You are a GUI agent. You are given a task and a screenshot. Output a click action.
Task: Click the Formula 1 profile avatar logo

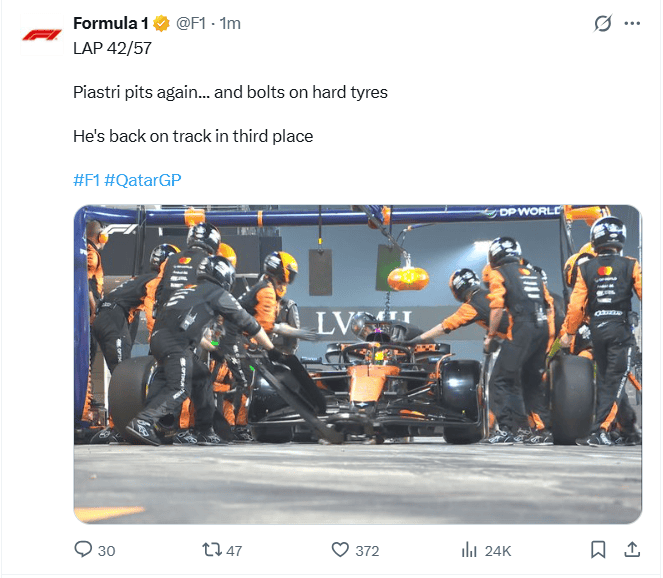[x=42, y=35]
